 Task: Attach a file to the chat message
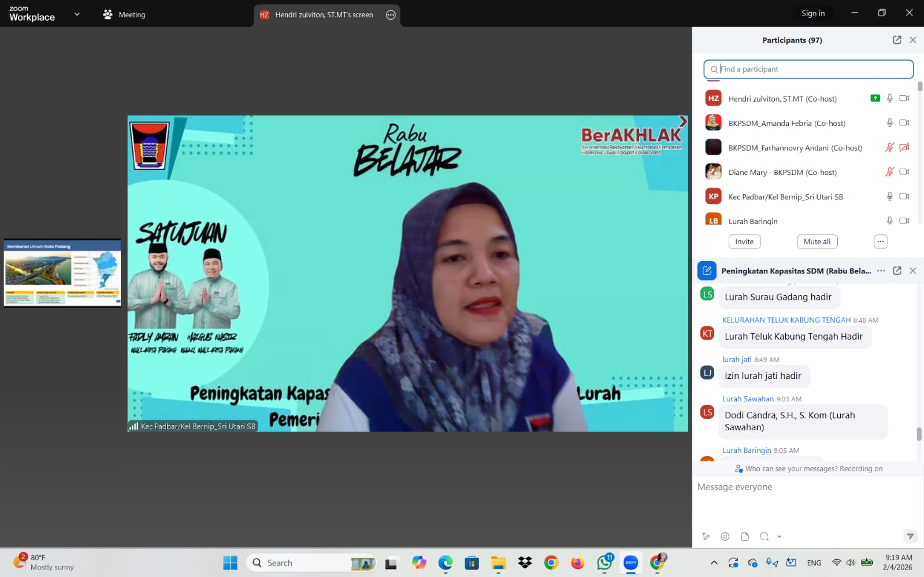coord(745,537)
